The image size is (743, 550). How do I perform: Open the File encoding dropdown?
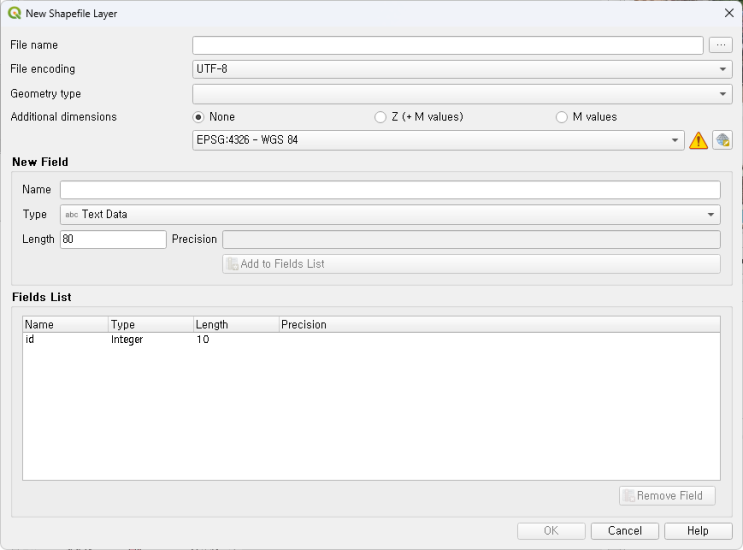(462, 69)
